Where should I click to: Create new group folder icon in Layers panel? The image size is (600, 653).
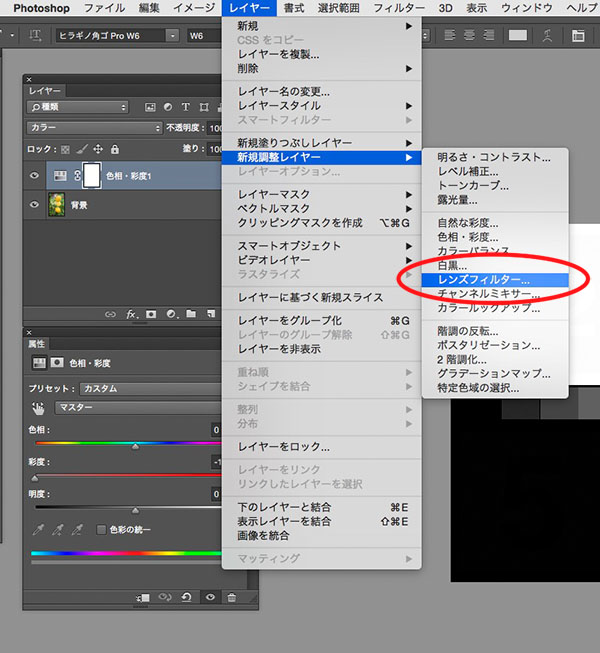[190, 314]
